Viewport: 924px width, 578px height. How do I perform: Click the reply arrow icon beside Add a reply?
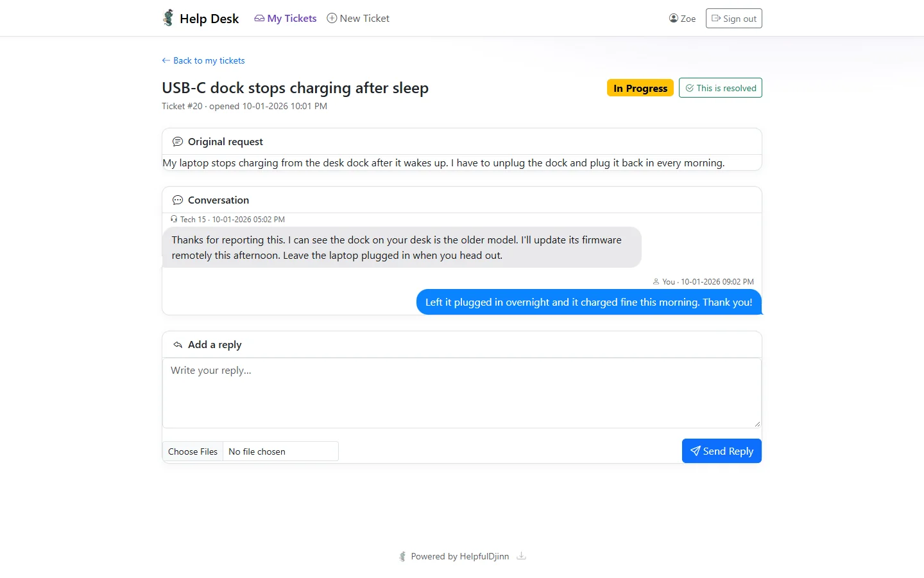click(x=178, y=345)
